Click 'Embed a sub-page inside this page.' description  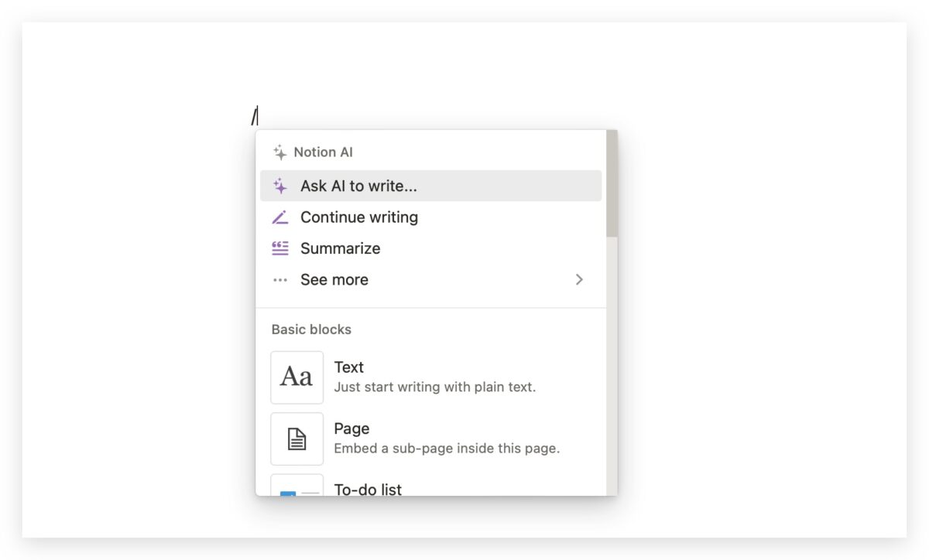coord(447,448)
